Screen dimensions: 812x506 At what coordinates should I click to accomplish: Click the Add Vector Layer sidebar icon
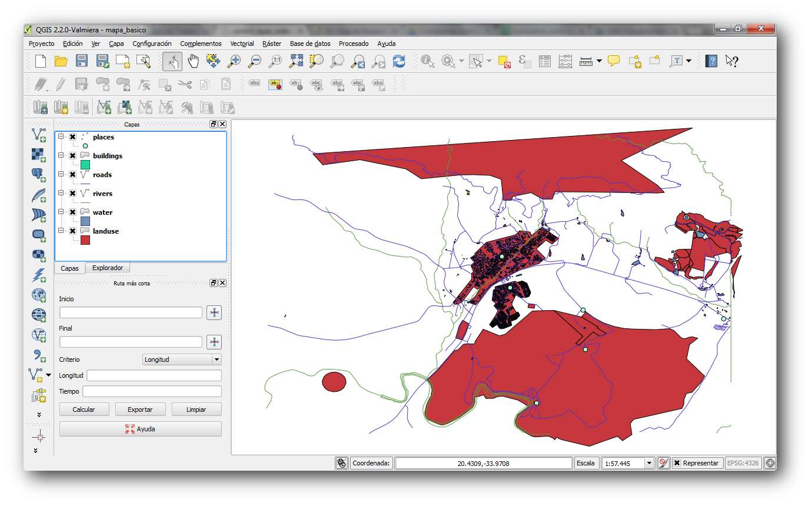coord(39,135)
